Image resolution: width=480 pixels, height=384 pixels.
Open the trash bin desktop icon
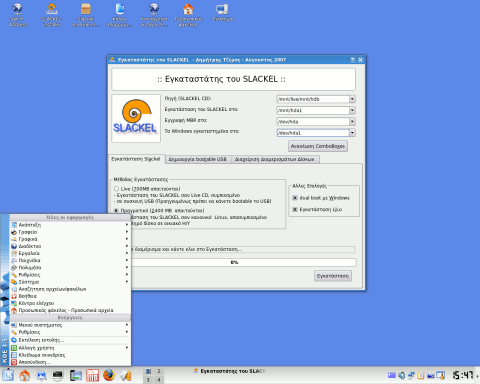[120, 15]
